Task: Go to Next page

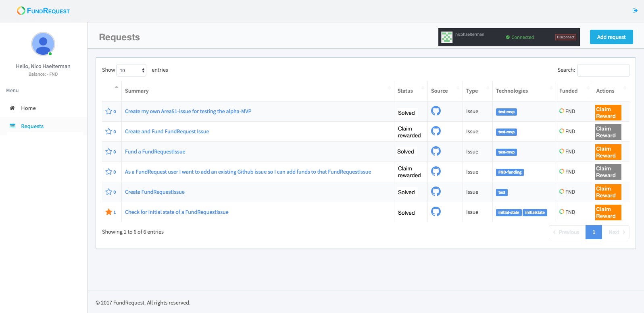Action: pos(616,232)
